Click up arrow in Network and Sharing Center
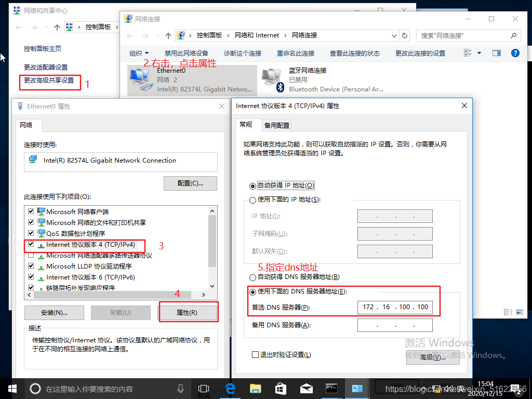532x399 pixels. [57, 27]
